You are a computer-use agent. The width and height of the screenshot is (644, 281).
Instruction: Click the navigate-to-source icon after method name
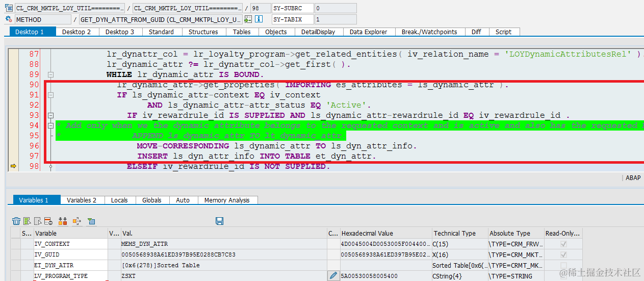pos(248,19)
